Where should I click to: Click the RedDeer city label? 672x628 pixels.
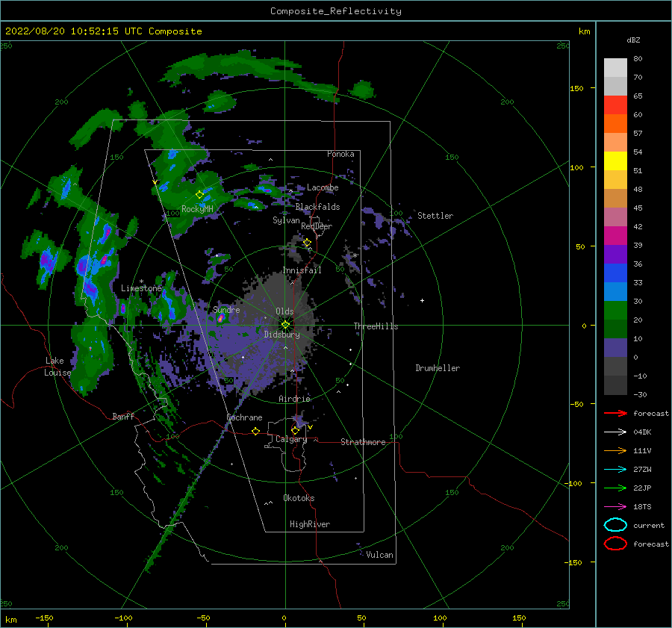pos(317,226)
